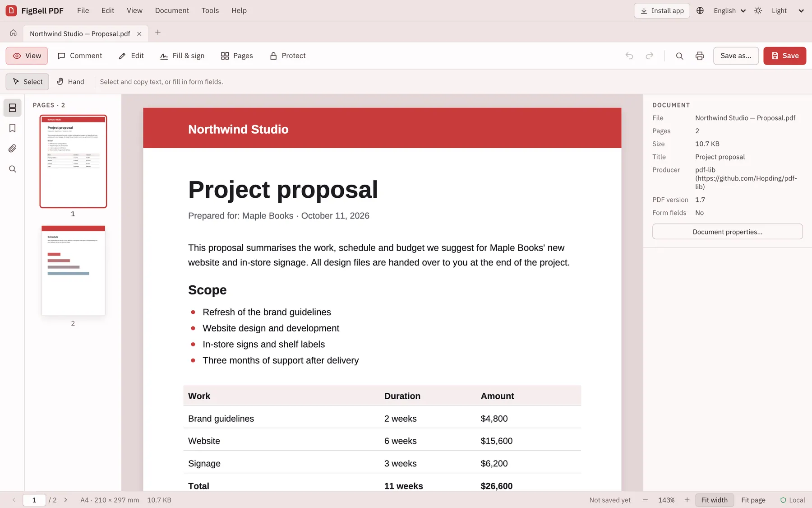Open Document properties...

[728, 232]
